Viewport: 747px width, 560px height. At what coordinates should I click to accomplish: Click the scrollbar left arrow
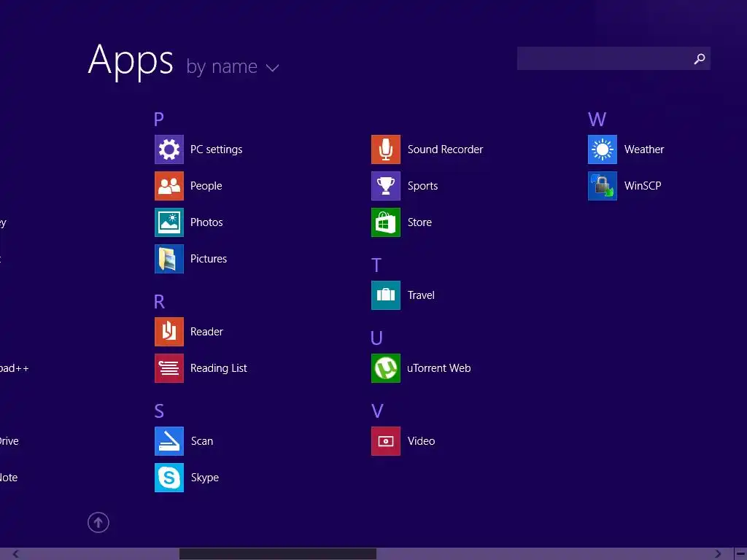coord(16,554)
